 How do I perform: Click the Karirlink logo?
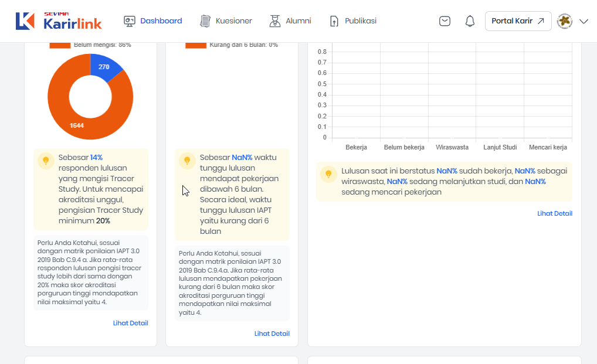(x=59, y=21)
